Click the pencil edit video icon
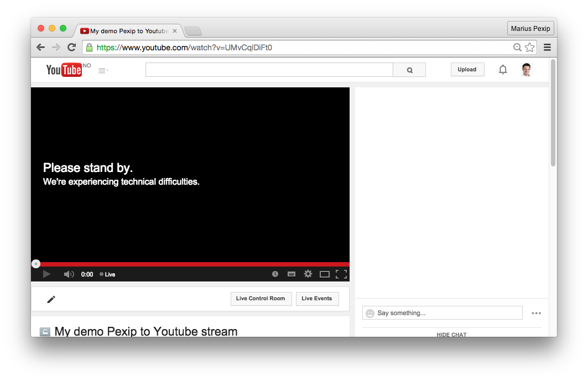Image resolution: width=588 pixels, height=381 pixels. (51, 299)
